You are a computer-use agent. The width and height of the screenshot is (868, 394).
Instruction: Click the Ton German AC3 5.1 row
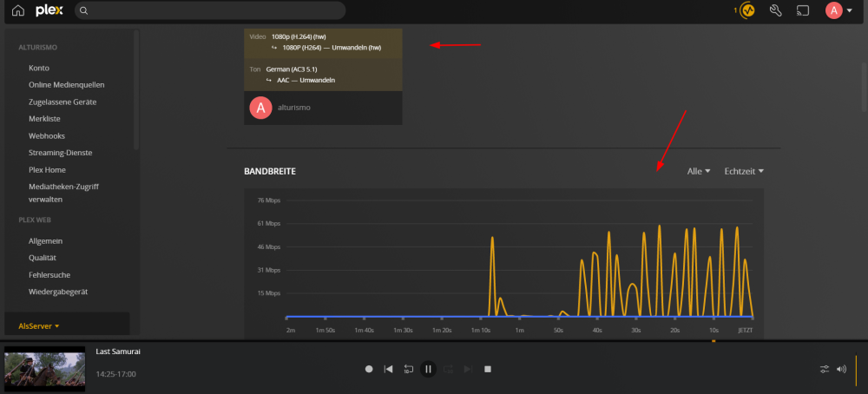point(323,75)
